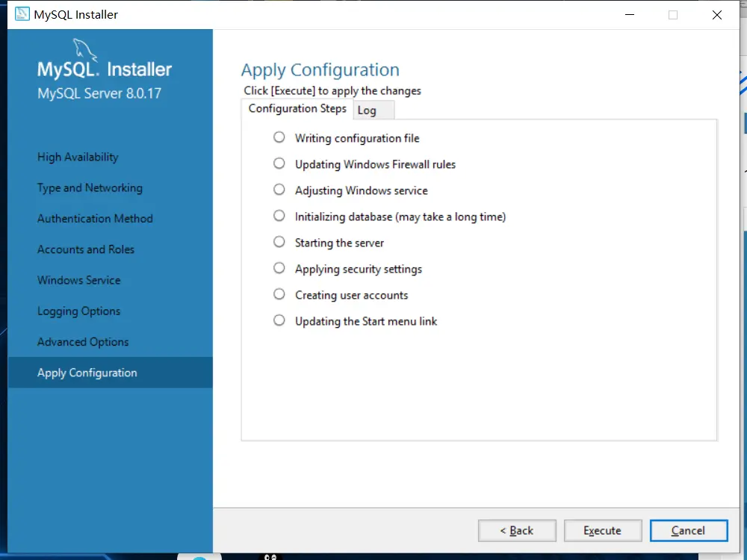Select the Applying security settings step indicator
The width and height of the screenshot is (747, 560).
[x=279, y=268]
